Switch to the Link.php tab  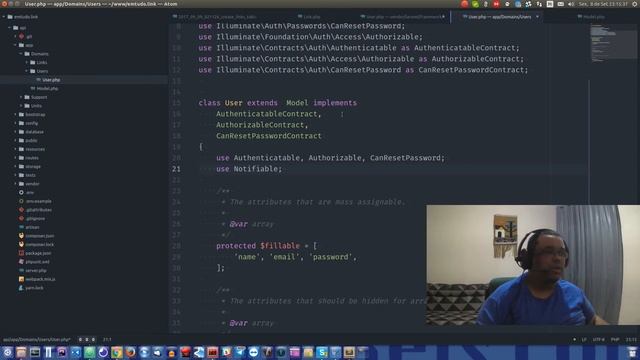[310, 17]
